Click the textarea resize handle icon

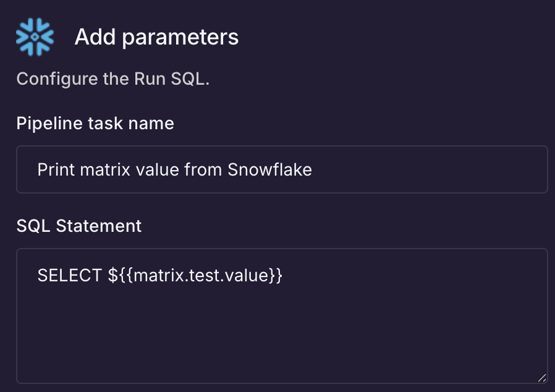541,377
